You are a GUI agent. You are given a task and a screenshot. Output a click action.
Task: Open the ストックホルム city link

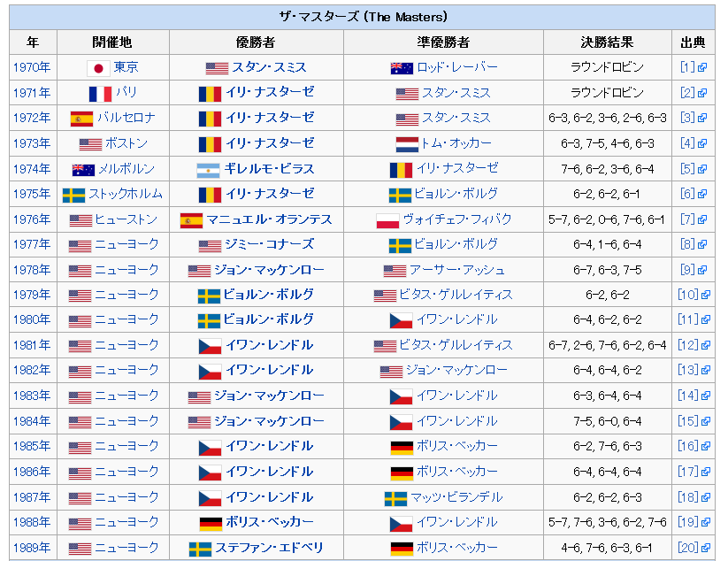pos(126,194)
